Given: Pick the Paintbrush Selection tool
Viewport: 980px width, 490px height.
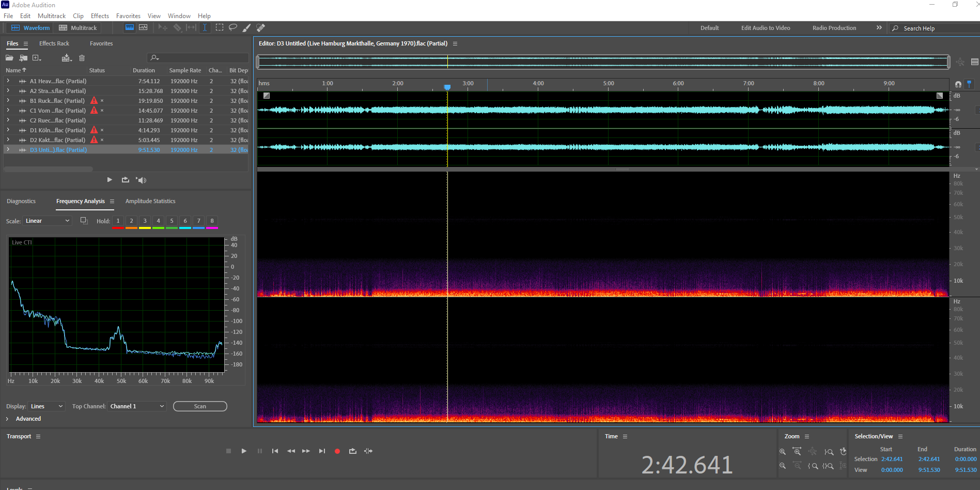Looking at the screenshot, I should point(247,27).
